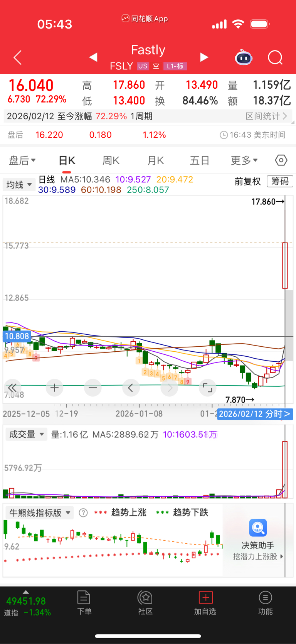Switch to 月K tab

(156, 160)
